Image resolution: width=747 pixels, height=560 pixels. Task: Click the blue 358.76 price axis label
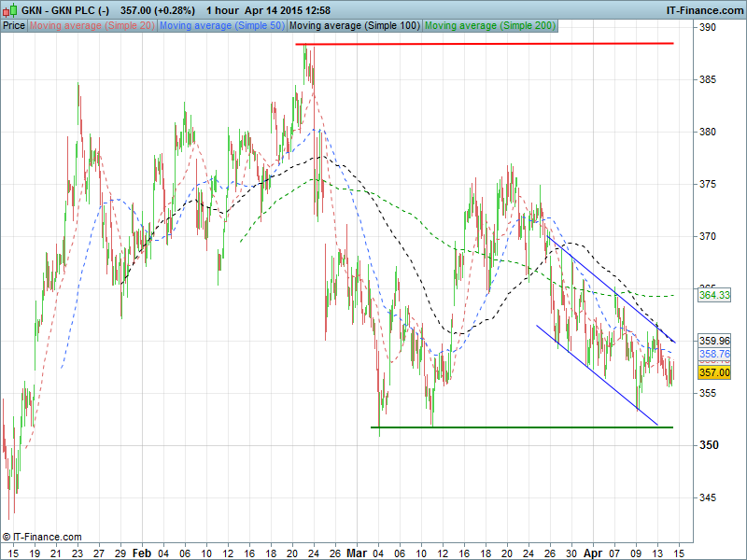pyautogui.click(x=713, y=355)
